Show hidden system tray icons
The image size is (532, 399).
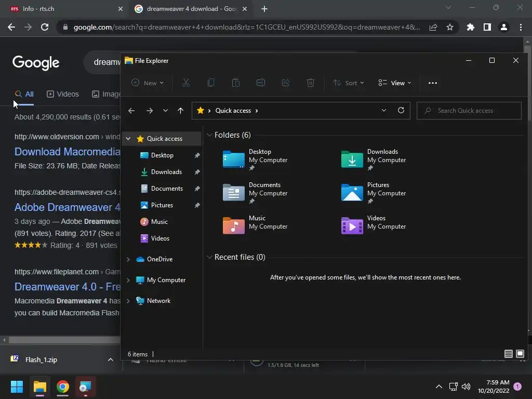pos(438,387)
